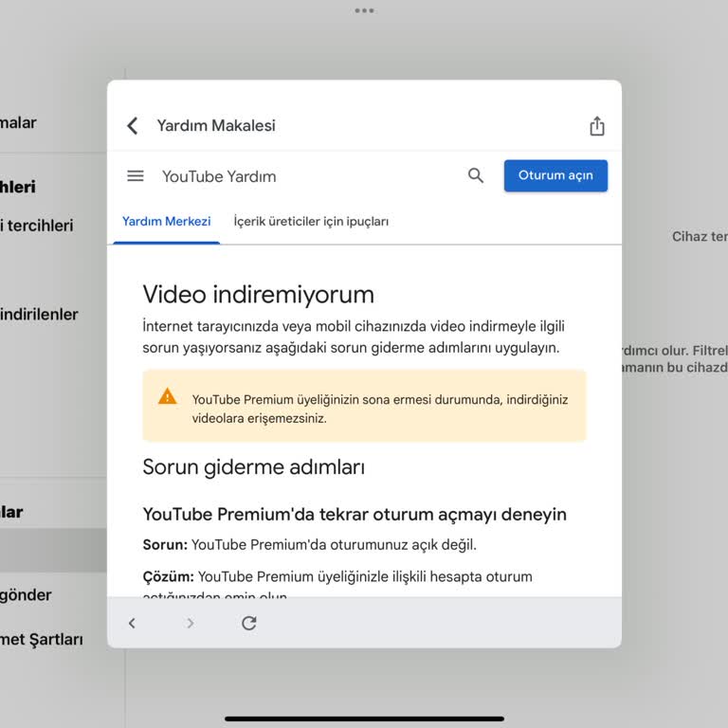Screen dimensions: 728x728
Task: Click the YouTube Premium'da tekrar oturum açmayı deneyin heading
Action: 355,515
